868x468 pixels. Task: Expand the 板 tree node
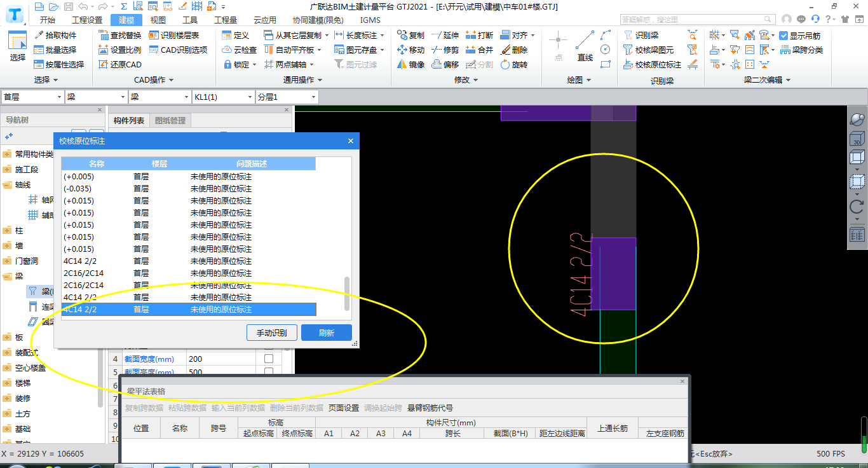click(7, 337)
